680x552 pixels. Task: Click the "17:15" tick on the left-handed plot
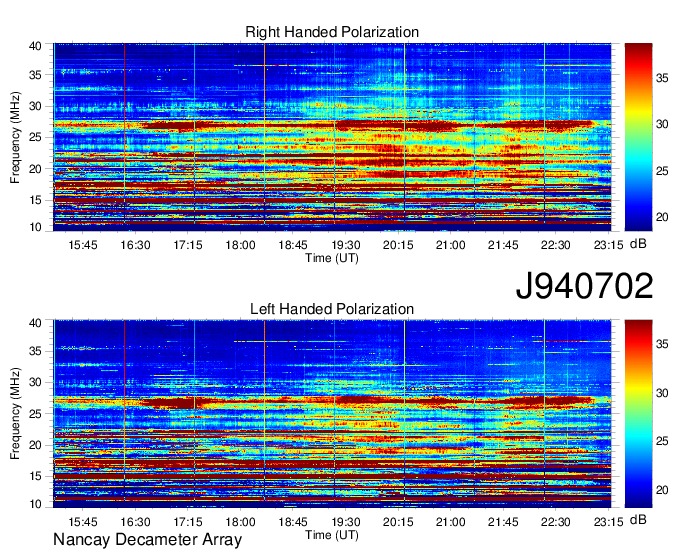(x=188, y=522)
